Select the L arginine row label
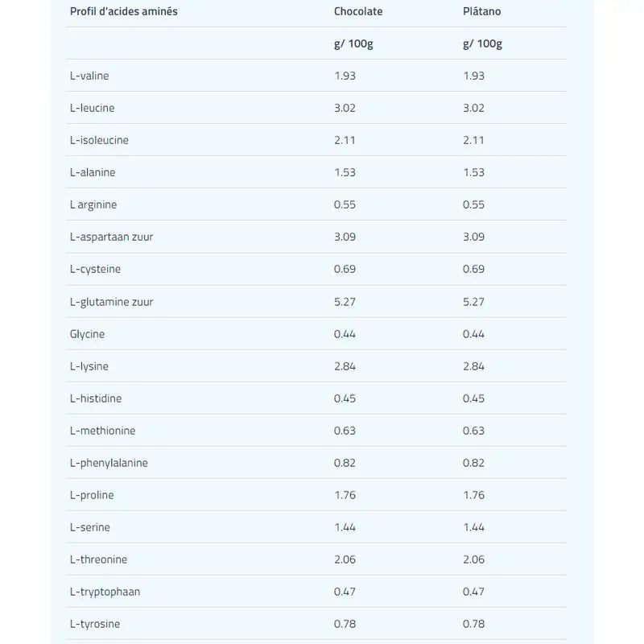Screen dimensions: 644x644 point(93,204)
